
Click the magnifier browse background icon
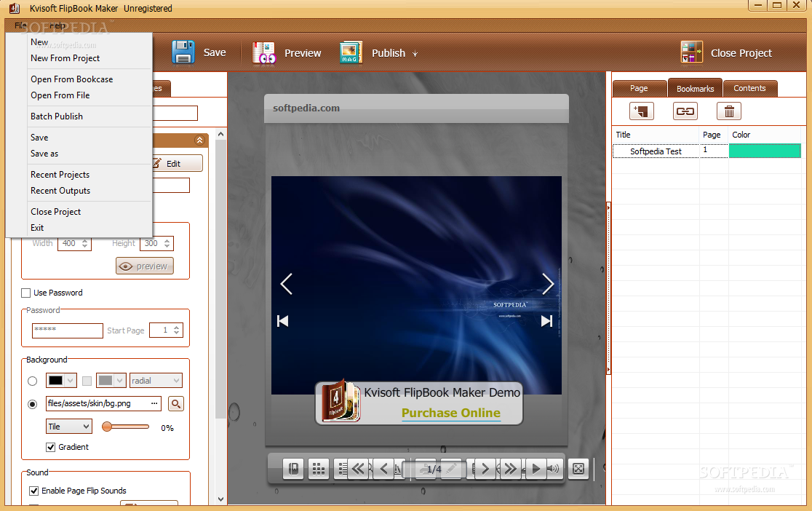click(175, 404)
